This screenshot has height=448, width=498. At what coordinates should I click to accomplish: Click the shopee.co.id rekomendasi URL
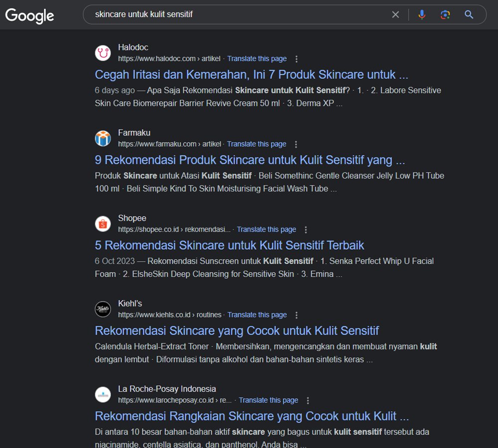174,229
